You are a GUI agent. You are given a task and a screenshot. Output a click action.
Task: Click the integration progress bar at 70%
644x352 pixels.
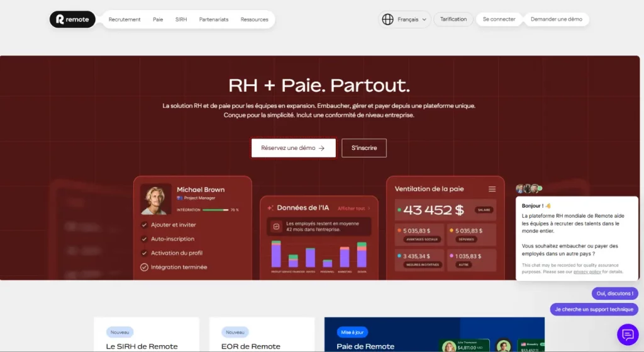pyautogui.click(x=215, y=210)
